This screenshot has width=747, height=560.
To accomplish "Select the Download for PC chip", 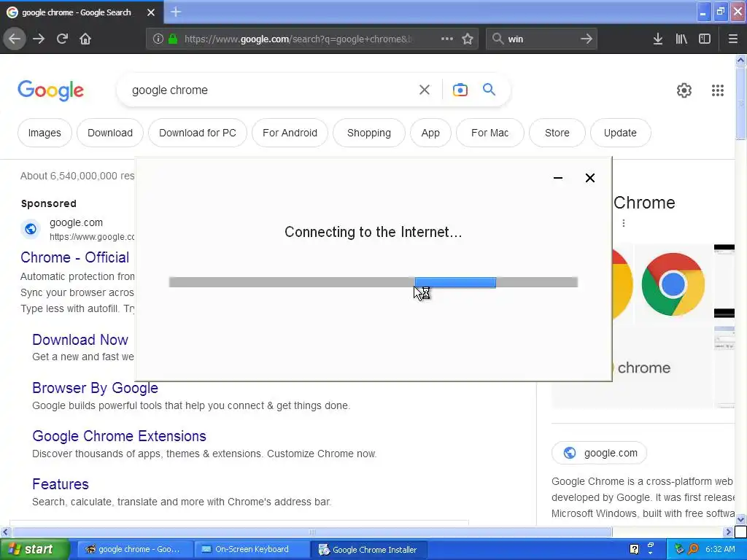I will click(198, 133).
